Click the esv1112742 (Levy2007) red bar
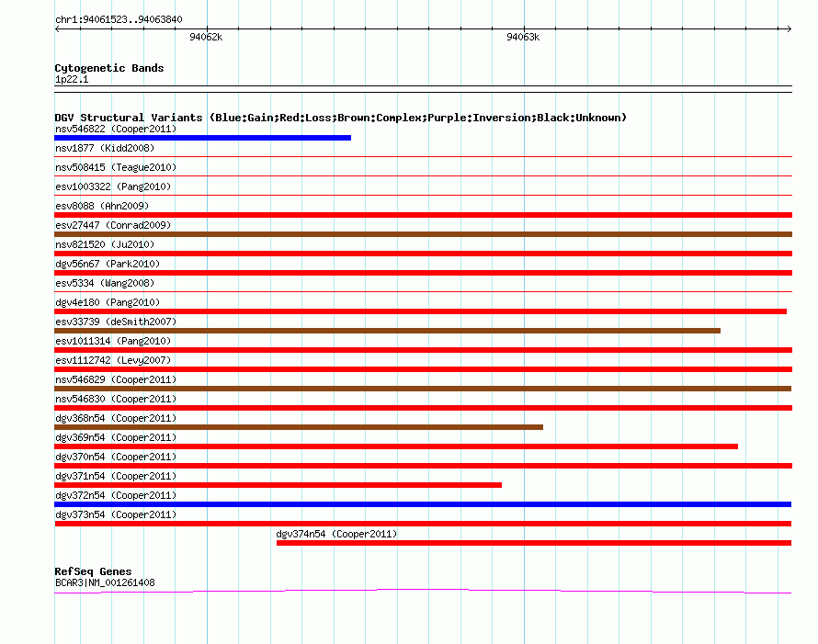This screenshot has width=818, height=644. tap(423, 369)
